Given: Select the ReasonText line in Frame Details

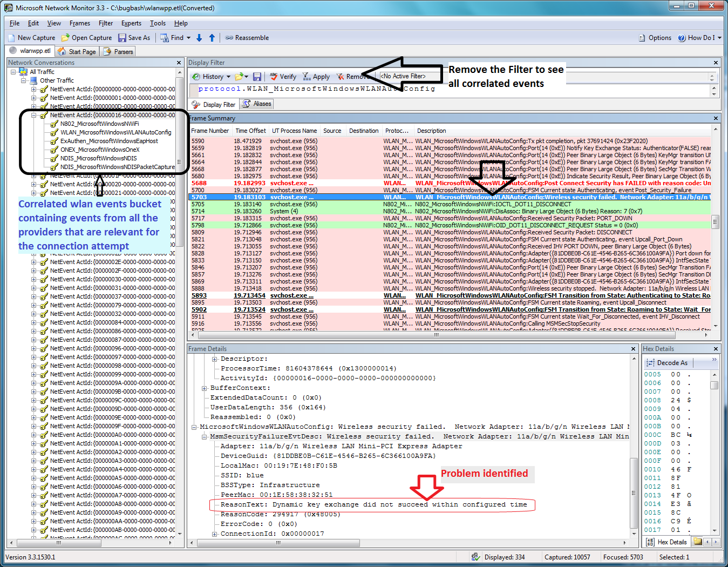Looking at the screenshot, I should 373,504.
